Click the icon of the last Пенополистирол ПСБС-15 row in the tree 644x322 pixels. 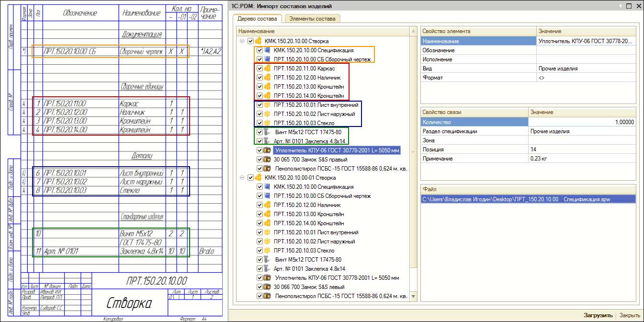[x=267, y=296]
